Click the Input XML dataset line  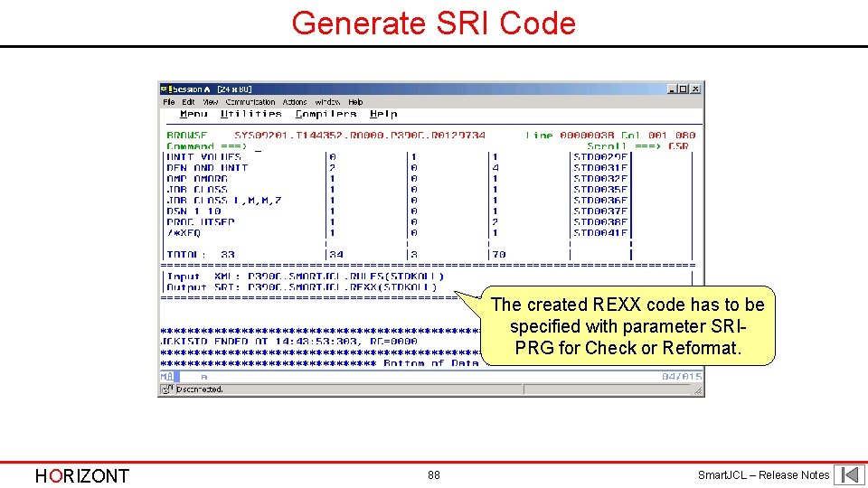pyautogui.click(x=305, y=277)
